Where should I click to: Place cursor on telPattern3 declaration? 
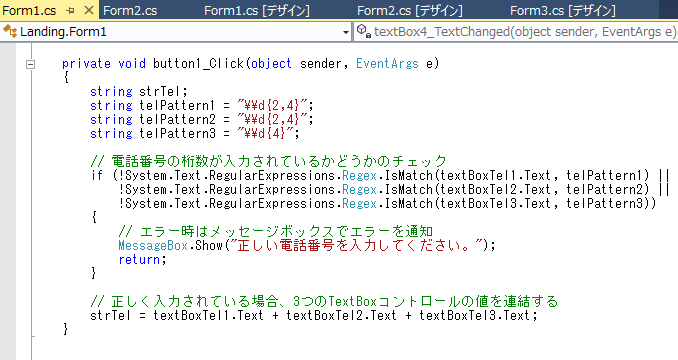tap(195, 134)
